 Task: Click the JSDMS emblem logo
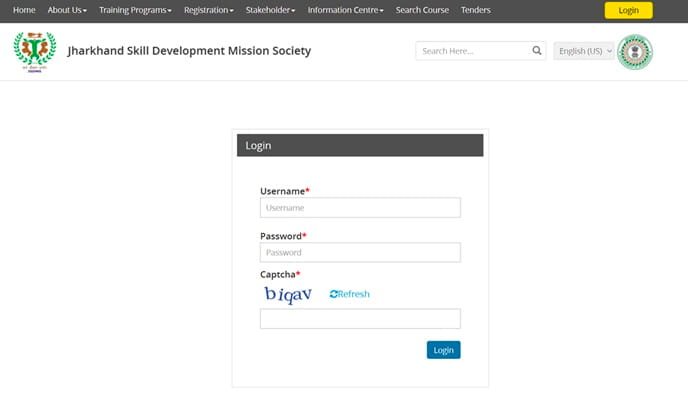[x=35, y=52]
